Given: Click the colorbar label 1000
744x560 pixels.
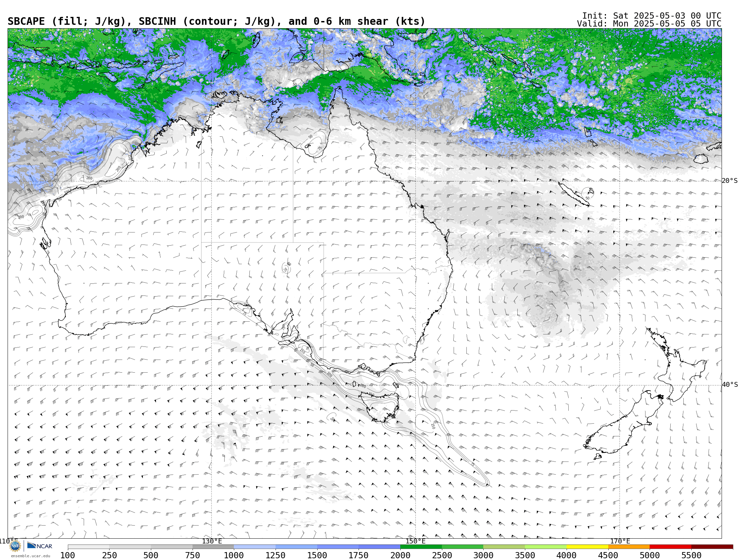Looking at the screenshot, I should tap(234, 556).
